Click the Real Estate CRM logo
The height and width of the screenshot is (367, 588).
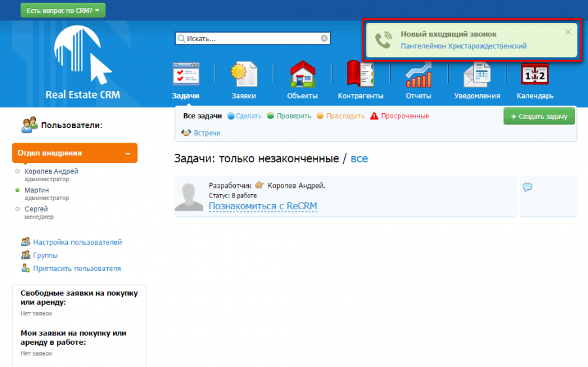(83, 62)
